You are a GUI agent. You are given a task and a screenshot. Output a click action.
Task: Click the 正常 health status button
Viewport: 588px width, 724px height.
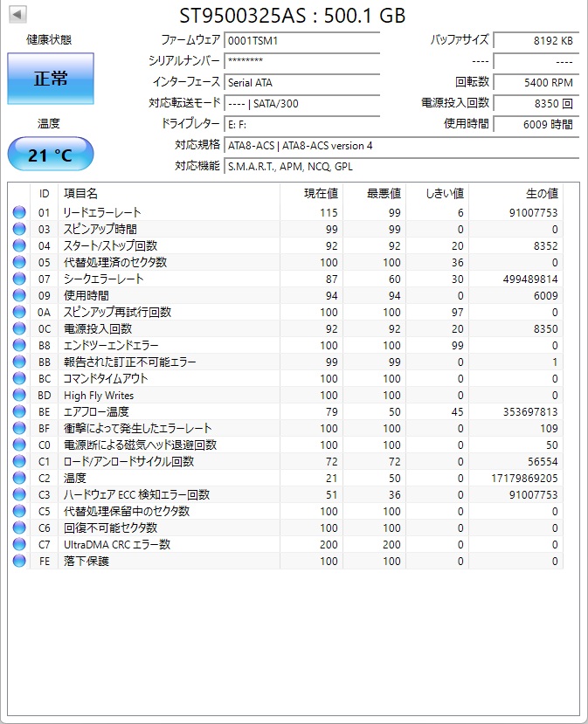[x=51, y=79]
